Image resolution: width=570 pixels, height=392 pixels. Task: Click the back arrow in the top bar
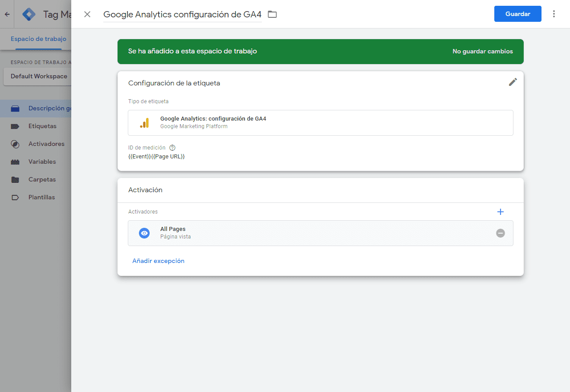pos(7,14)
